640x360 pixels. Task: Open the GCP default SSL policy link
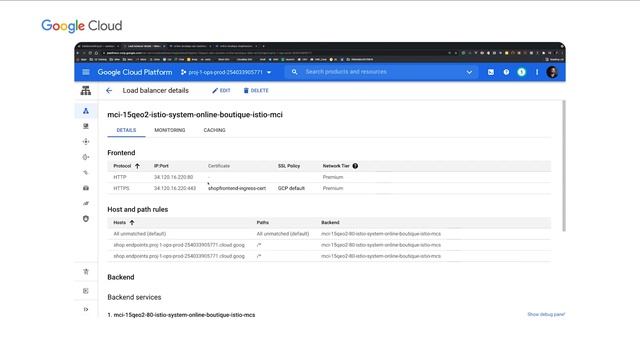pos(291,188)
